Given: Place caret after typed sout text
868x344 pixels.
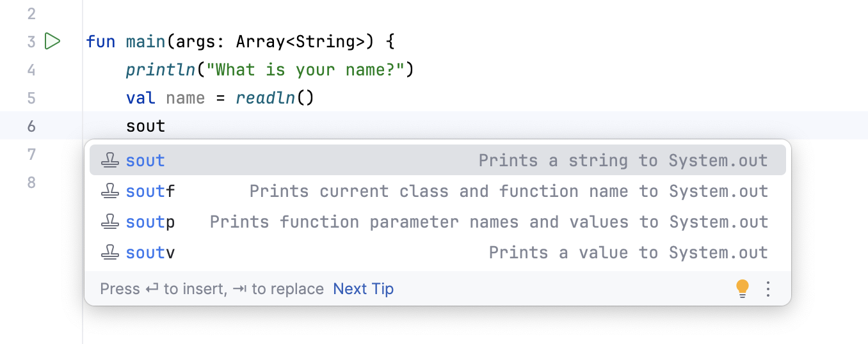Looking at the screenshot, I should click(x=166, y=126).
